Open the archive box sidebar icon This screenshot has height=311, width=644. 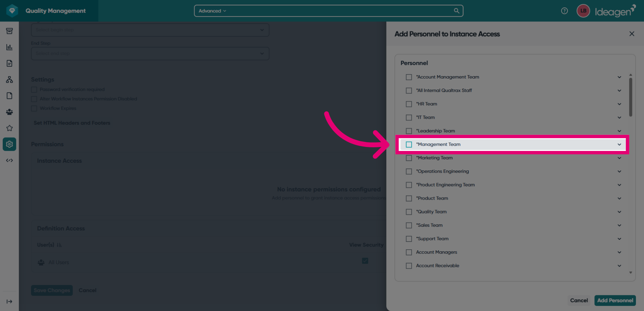click(9, 31)
